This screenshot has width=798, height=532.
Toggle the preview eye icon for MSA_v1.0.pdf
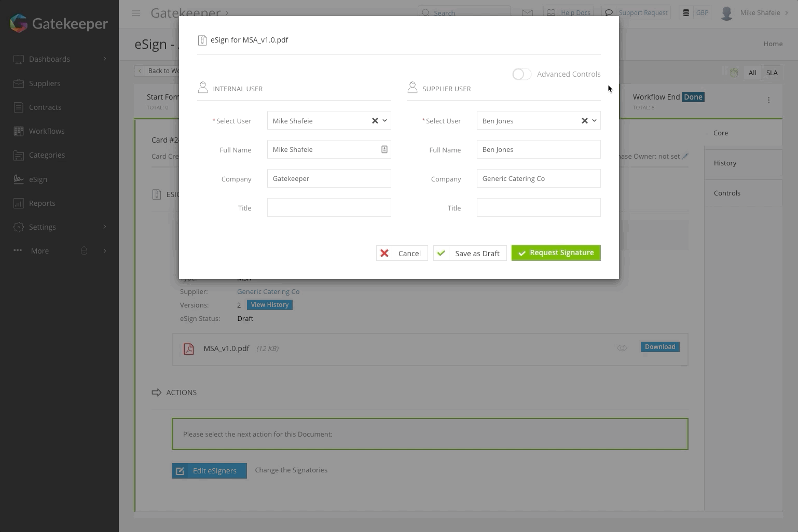pyautogui.click(x=622, y=348)
